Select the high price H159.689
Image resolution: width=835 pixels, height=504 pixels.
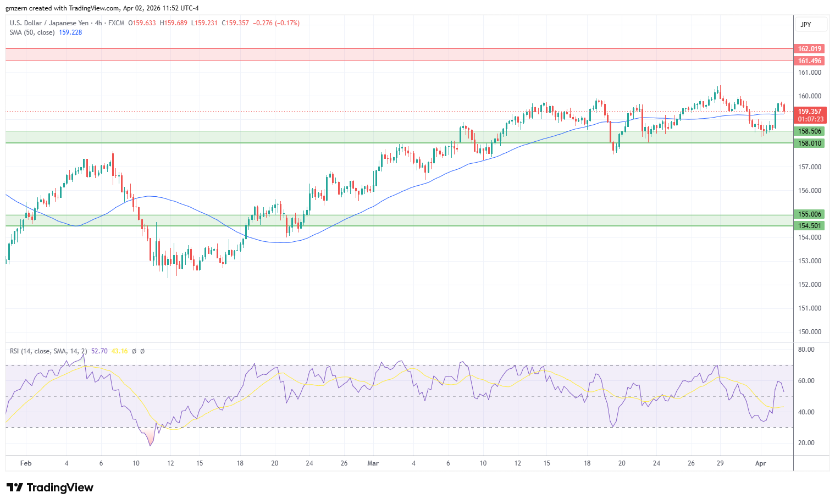pos(174,23)
